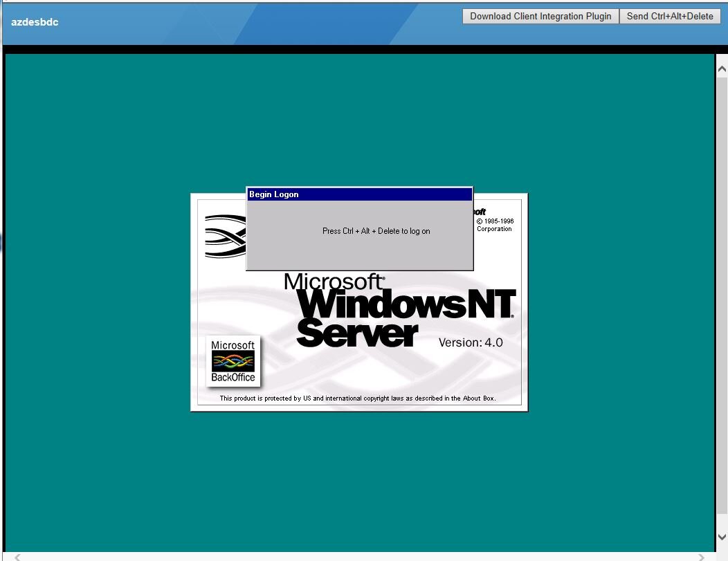728x561 pixels.
Task: Click the Send Ctrl+Alt+Delete button
Action: coord(669,17)
